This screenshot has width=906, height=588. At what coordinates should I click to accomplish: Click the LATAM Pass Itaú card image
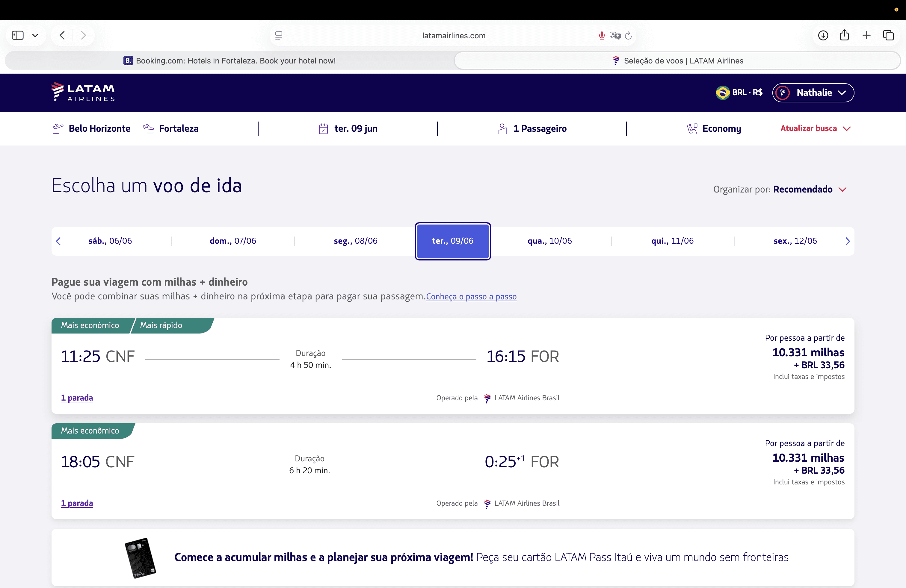[141, 557]
